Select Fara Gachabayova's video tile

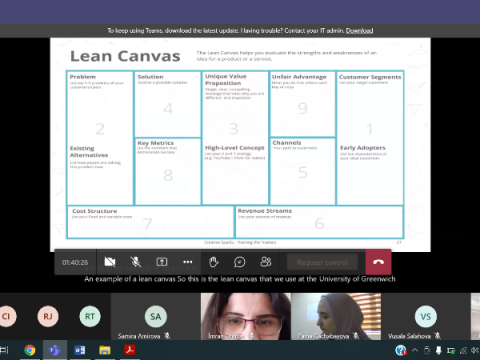336,316
